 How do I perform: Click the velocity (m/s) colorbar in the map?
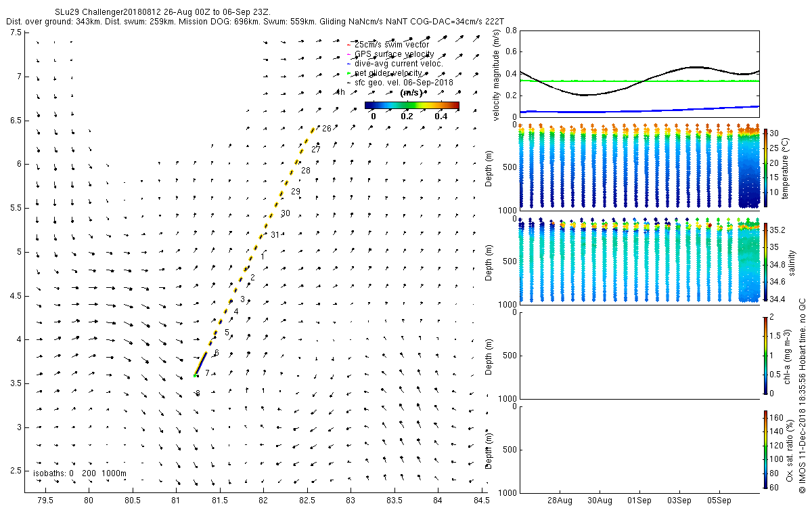coord(411,105)
